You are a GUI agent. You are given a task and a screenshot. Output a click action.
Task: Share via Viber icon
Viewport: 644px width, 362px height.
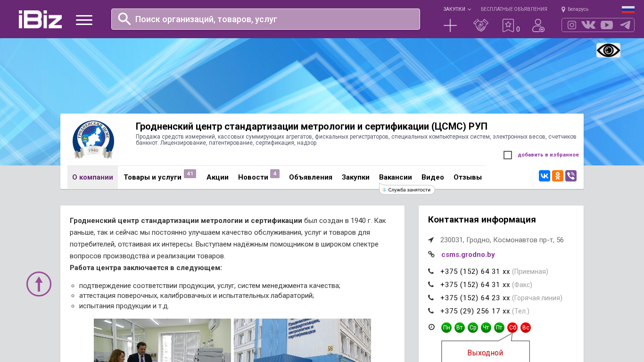pyautogui.click(x=571, y=176)
